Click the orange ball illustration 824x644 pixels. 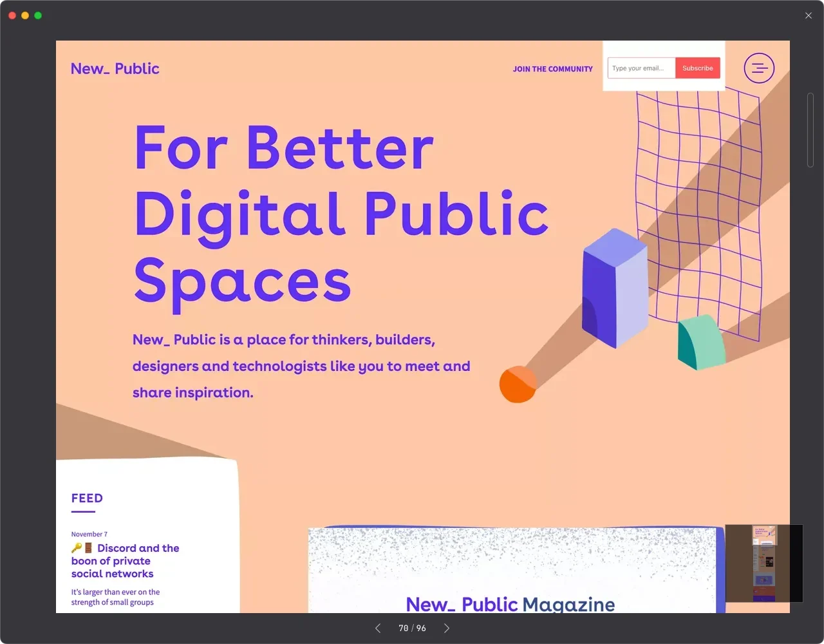(518, 384)
